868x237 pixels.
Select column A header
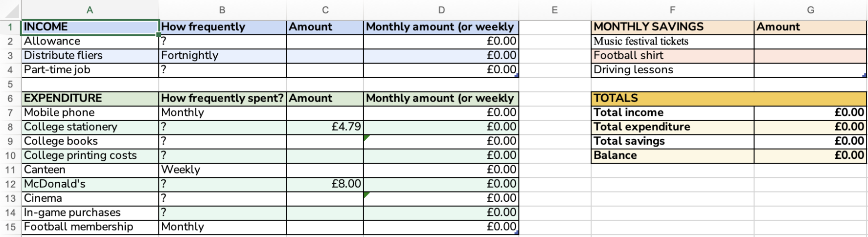tap(90, 10)
